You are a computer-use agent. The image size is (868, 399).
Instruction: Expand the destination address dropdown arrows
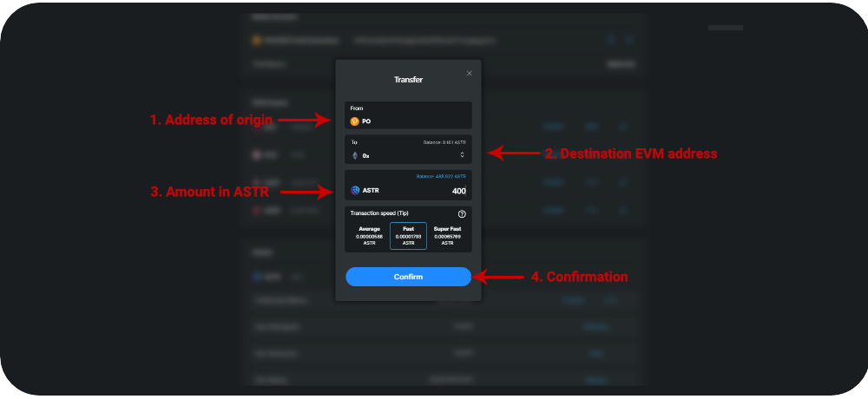pyautogui.click(x=462, y=155)
